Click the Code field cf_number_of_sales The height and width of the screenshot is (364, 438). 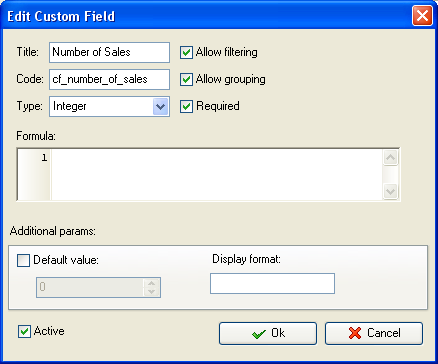pos(109,79)
